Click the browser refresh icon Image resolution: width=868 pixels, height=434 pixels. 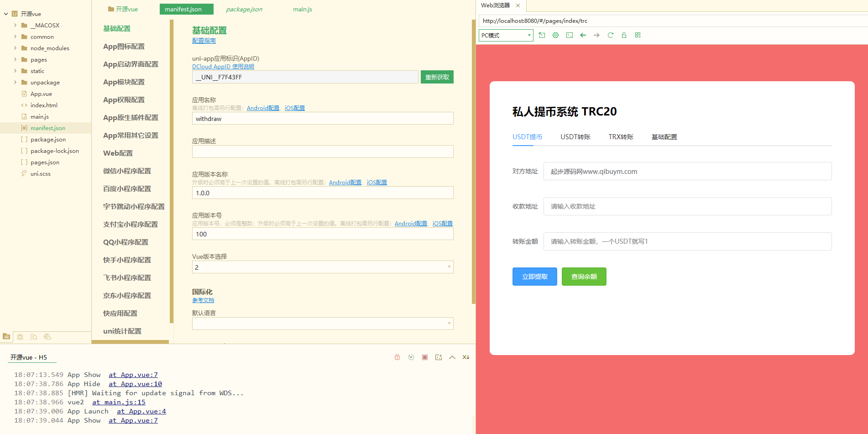click(x=610, y=35)
